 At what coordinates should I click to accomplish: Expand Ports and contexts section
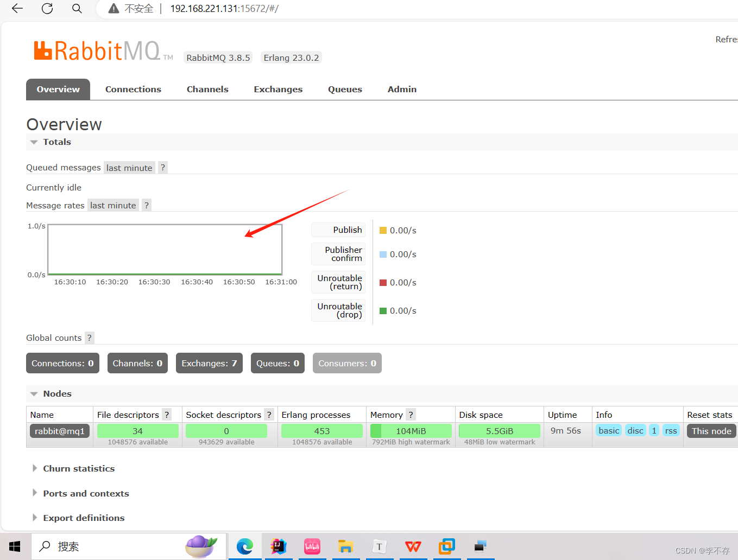(86, 493)
